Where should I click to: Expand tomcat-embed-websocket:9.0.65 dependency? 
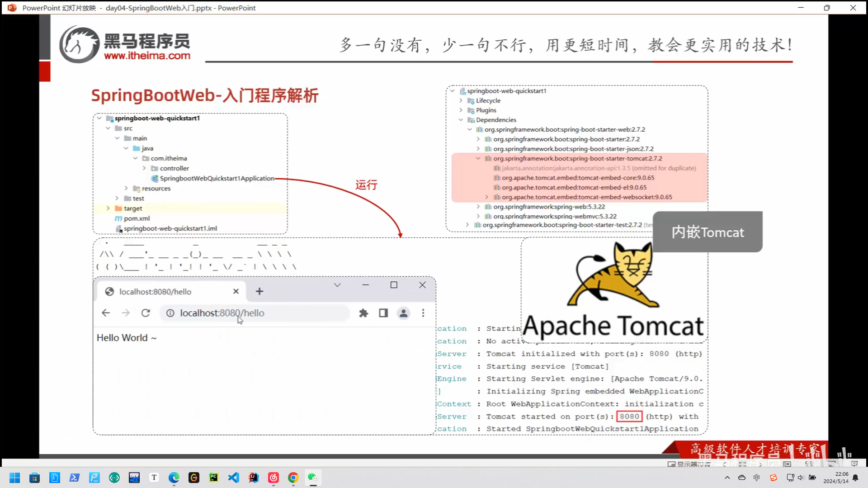486,197
